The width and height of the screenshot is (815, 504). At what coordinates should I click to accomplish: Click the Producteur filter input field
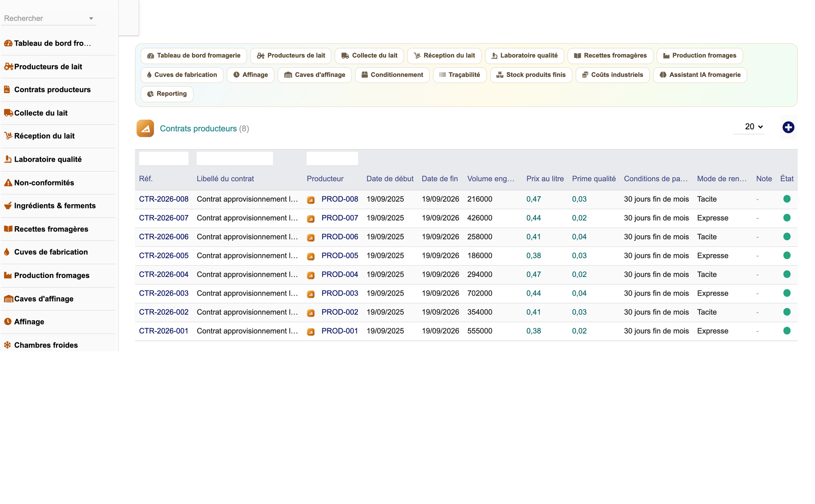tap(332, 159)
